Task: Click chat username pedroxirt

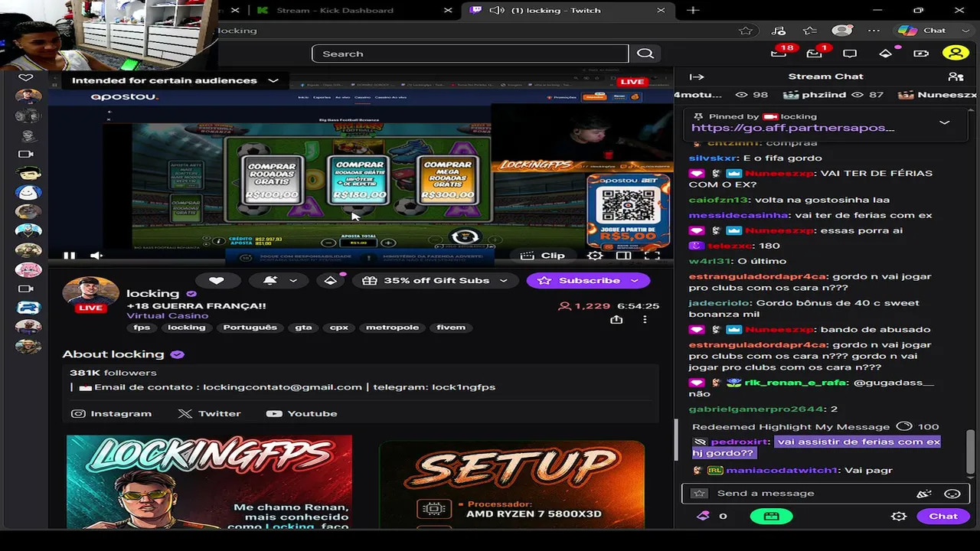Action: coord(739,442)
